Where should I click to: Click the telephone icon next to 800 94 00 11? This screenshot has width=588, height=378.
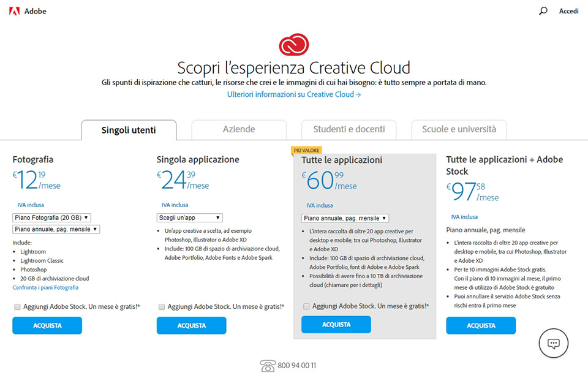[x=267, y=366]
